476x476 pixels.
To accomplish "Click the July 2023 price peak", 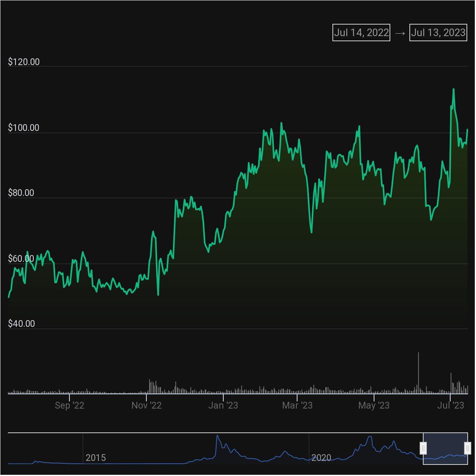I will [x=453, y=89].
